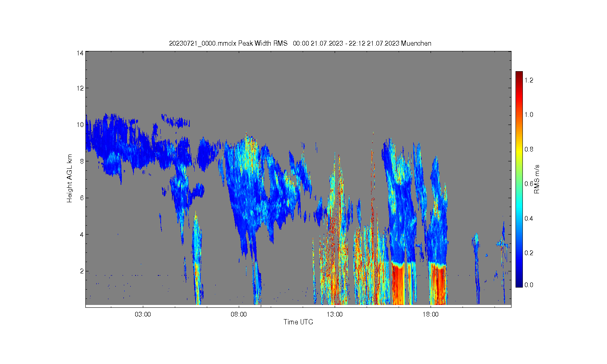Screen dimensions: 607x364
Task: Click the height tick label 12
Action: point(80,88)
